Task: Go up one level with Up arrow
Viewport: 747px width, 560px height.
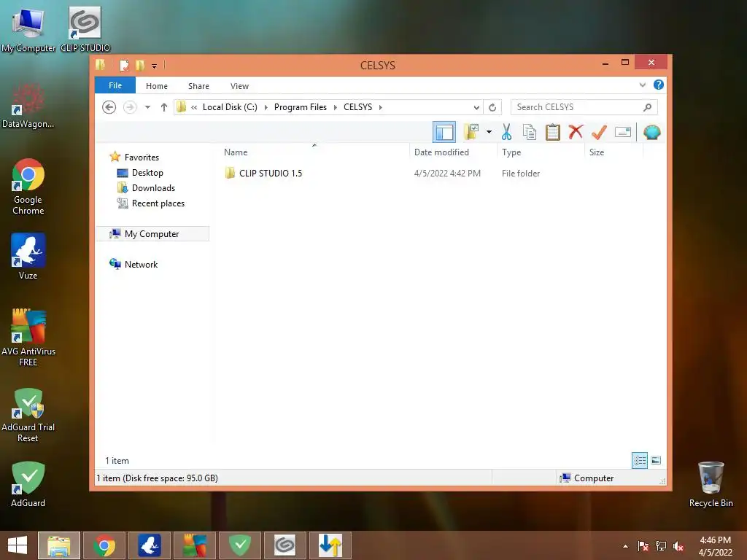Action: click(164, 107)
